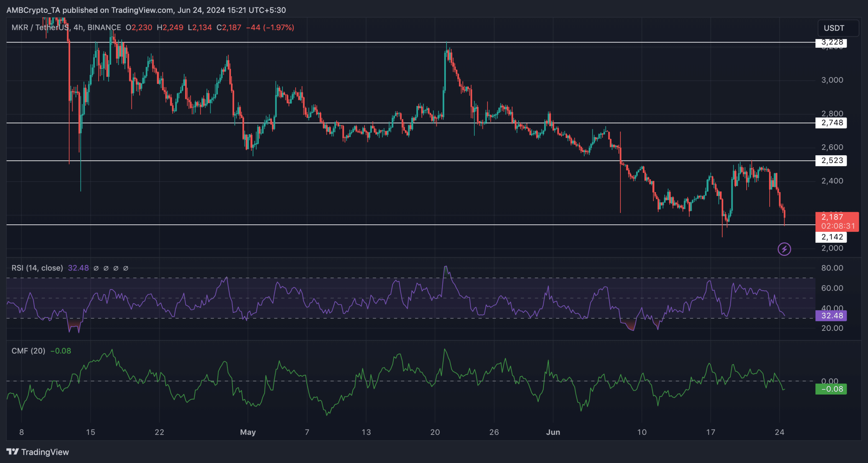
Task: Click the 80.00 RSI axis tick
Action: click(832, 268)
